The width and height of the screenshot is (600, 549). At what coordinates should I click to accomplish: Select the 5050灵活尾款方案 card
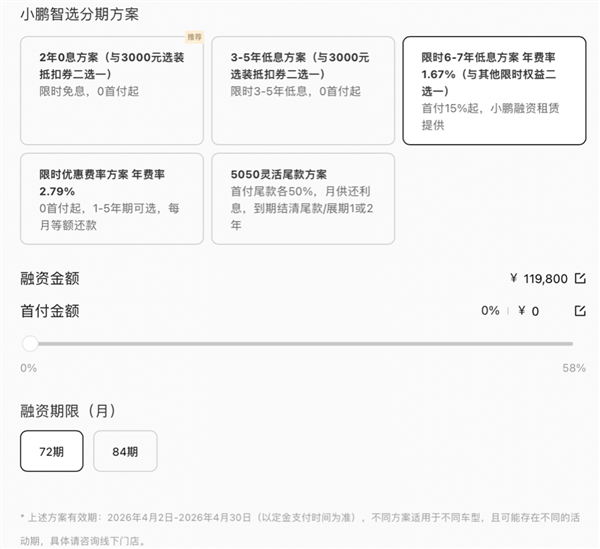302,198
